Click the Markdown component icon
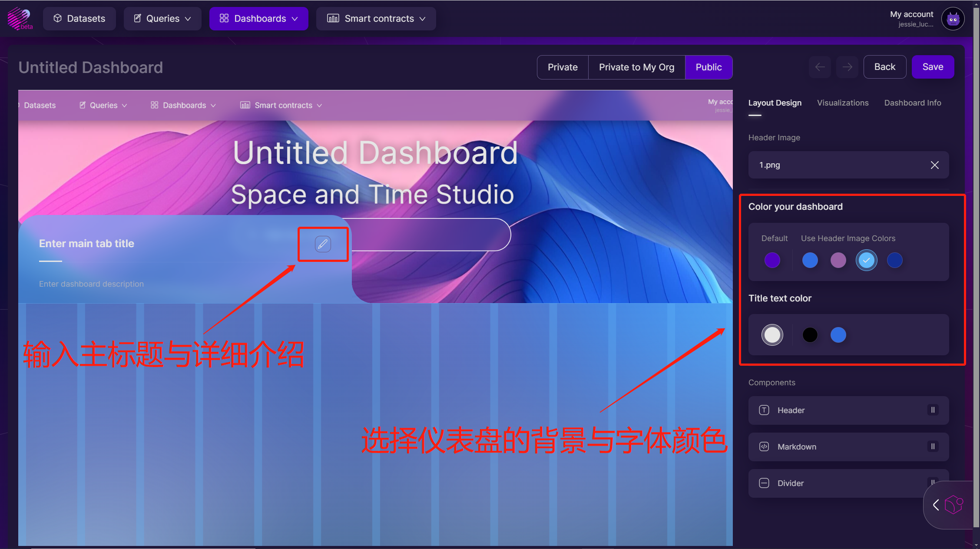The height and width of the screenshot is (549, 980). pos(764,447)
